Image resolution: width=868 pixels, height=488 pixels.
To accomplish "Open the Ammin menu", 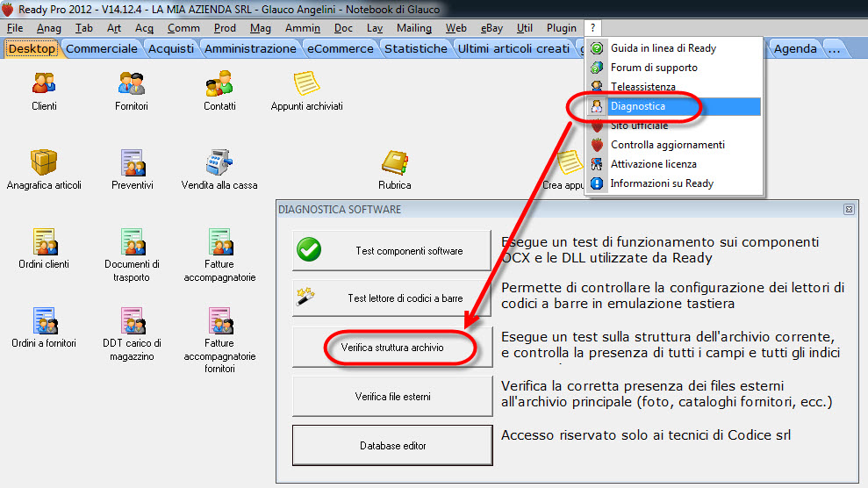I will tap(303, 28).
